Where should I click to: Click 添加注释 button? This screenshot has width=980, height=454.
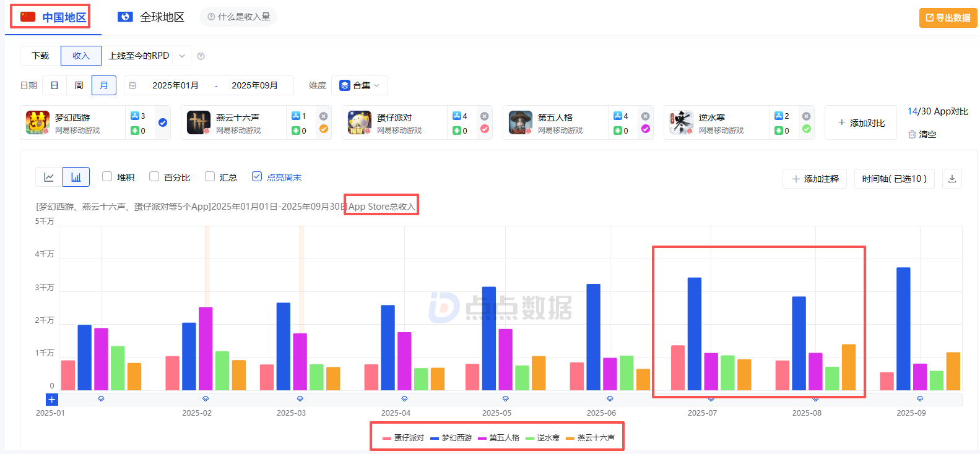(815, 179)
